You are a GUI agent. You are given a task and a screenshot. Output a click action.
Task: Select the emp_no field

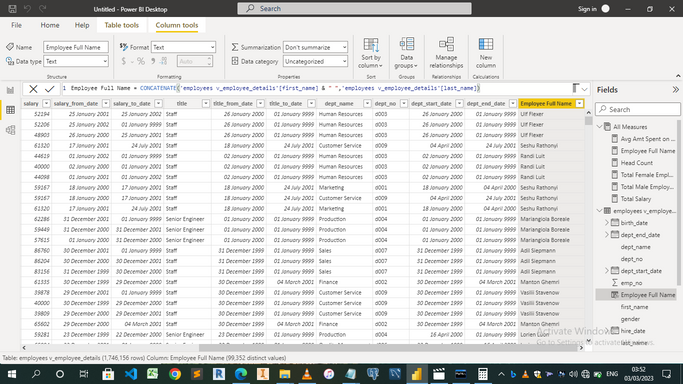tap(631, 283)
